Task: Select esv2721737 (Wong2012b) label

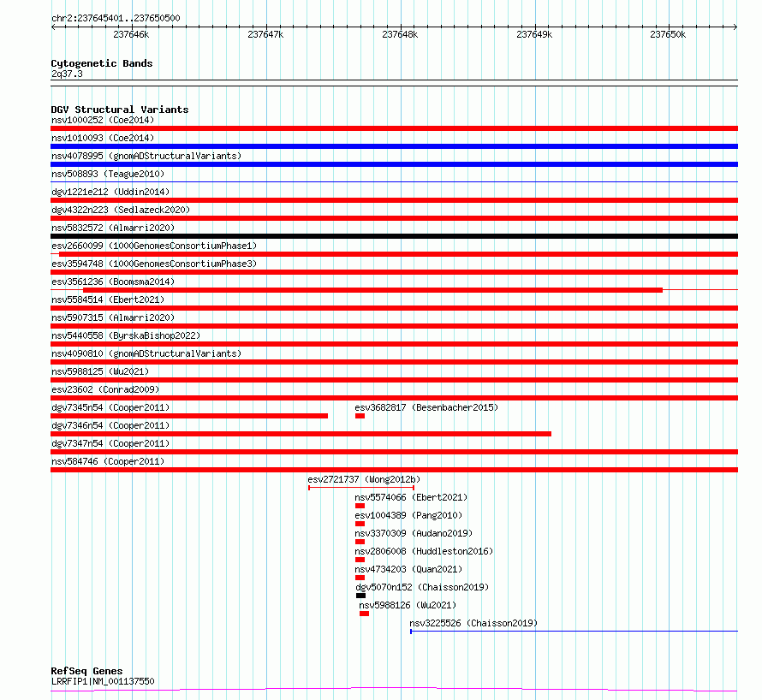Action: pyautogui.click(x=364, y=479)
